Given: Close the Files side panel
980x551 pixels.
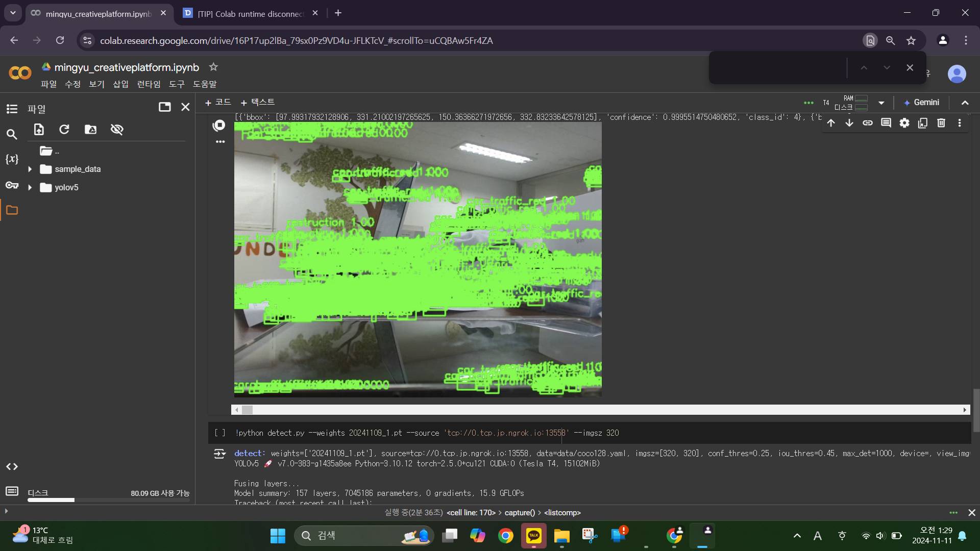Looking at the screenshot, I should tap(185, 107).
